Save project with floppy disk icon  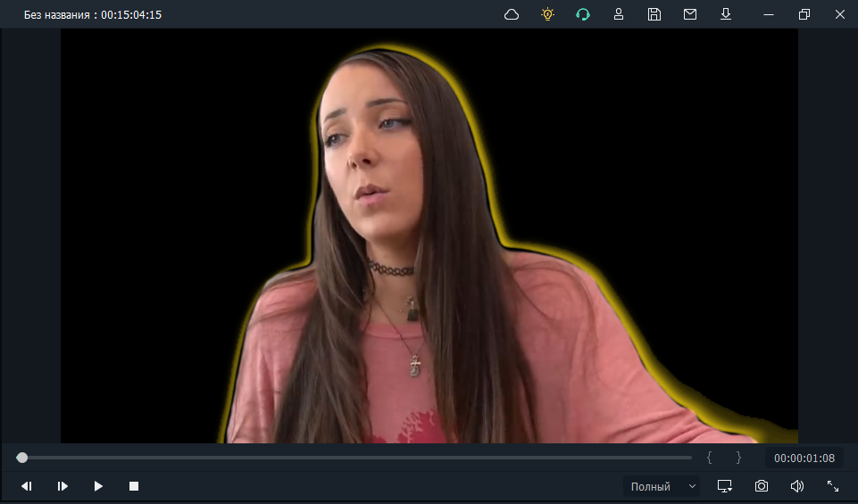click(654, 14)
